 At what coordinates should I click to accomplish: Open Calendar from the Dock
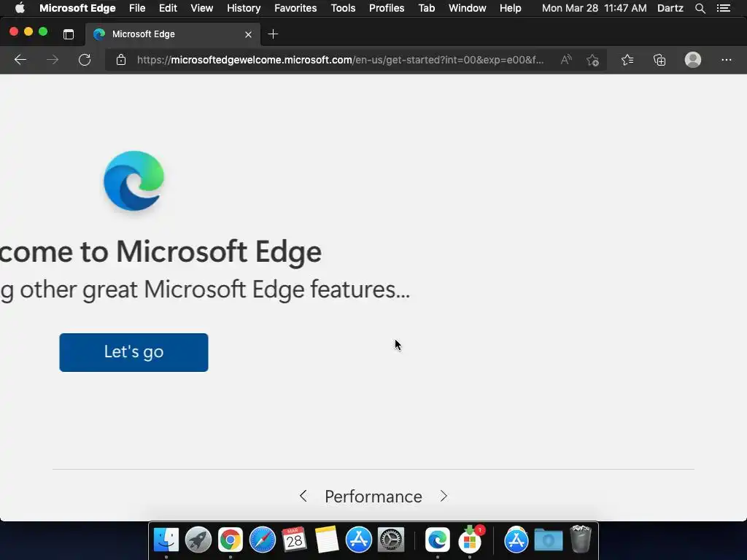294,540
